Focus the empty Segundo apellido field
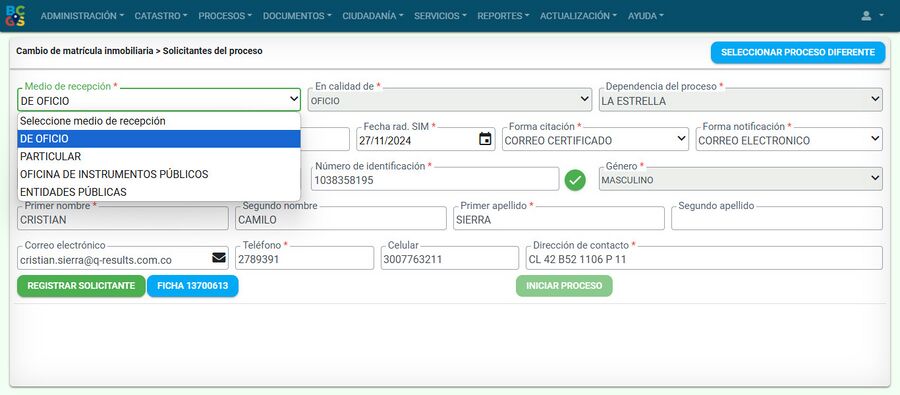The width and height of the screenshot is (900, 395). (x=777, y=219)
